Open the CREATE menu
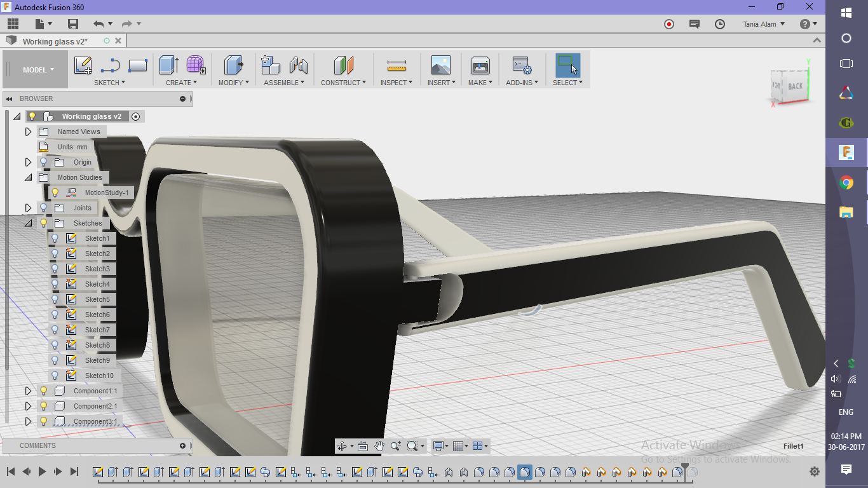The height and width of the screenshot is (488, 868). tap(182, 83)
